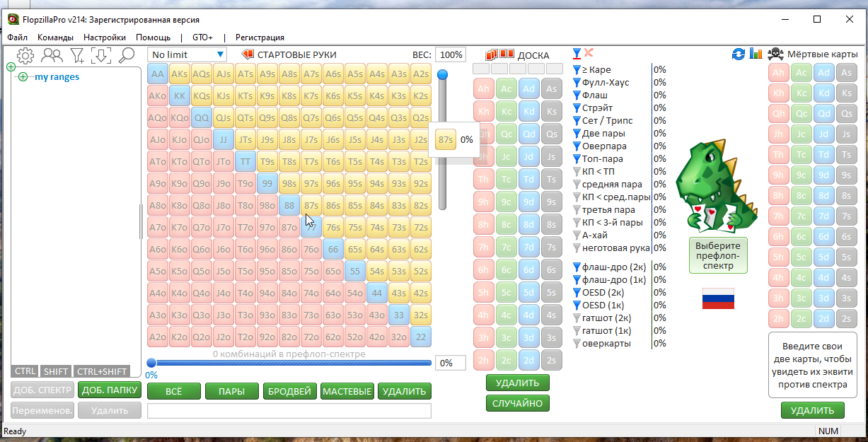This screenshot has height=442, width=868.
Task: Select the A2o hand cell
Action: pyautogui.click(x=158, y=337)
